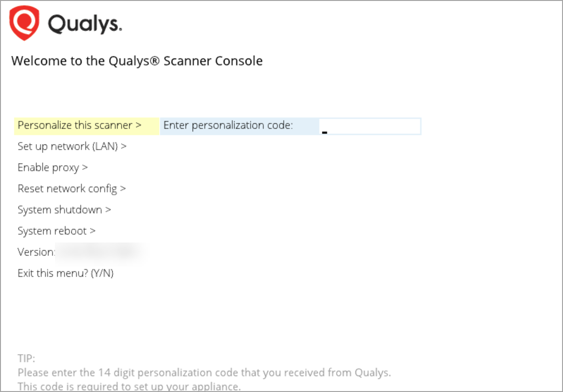Click the blurred version number value
The height and width of the screenshot is (392, 563).
[100, 252]
